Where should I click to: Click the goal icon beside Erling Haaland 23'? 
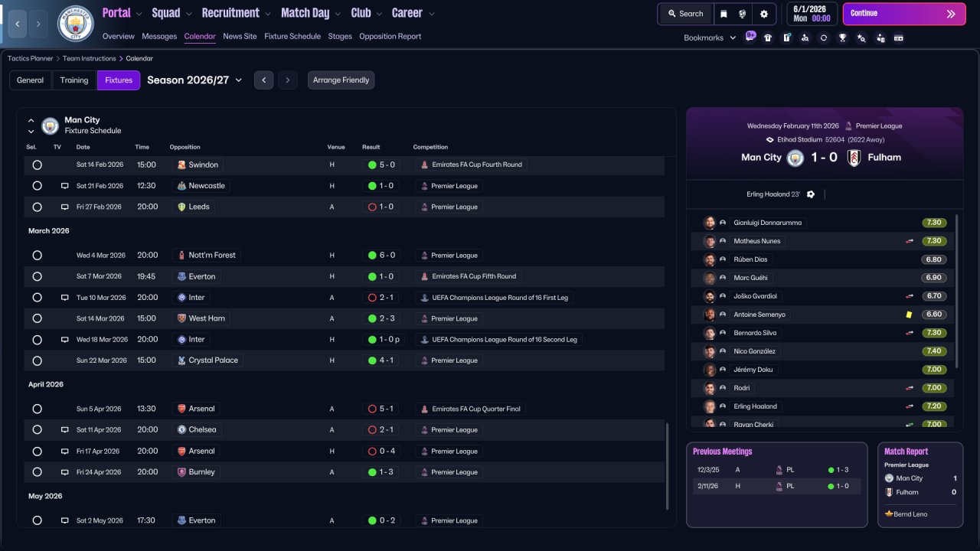pos(811,194)
